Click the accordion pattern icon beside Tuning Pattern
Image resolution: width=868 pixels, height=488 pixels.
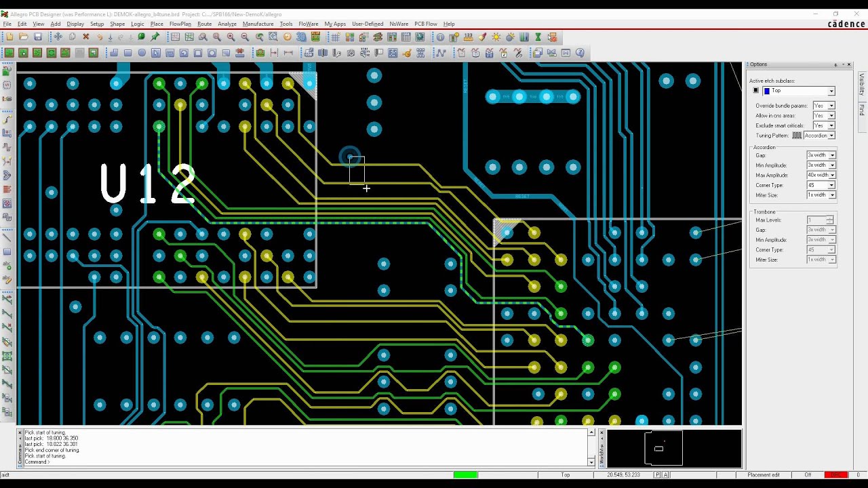pyautogui.click(x=797, y=136)
